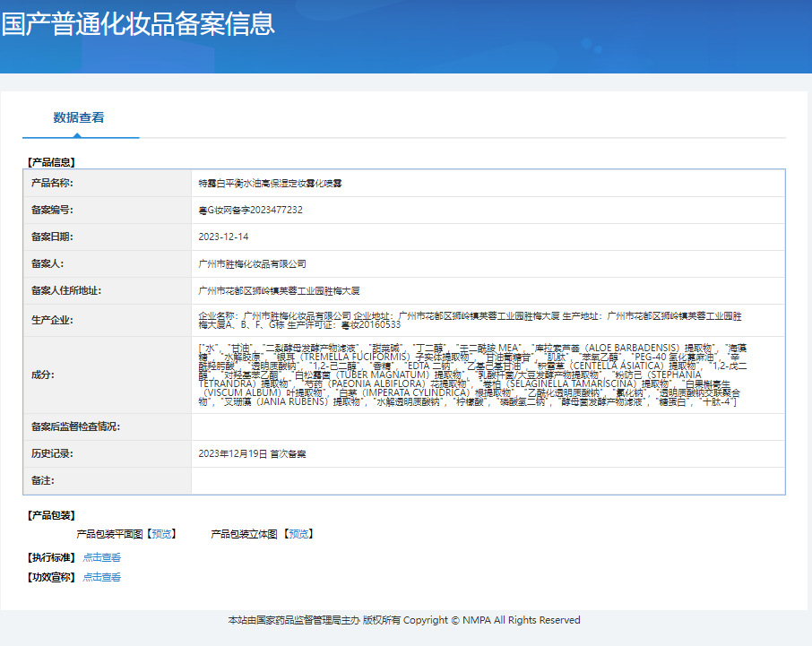812x646 pixels.
Task: Select the 产品信息 section heading
Action: [x=51, y=162]
